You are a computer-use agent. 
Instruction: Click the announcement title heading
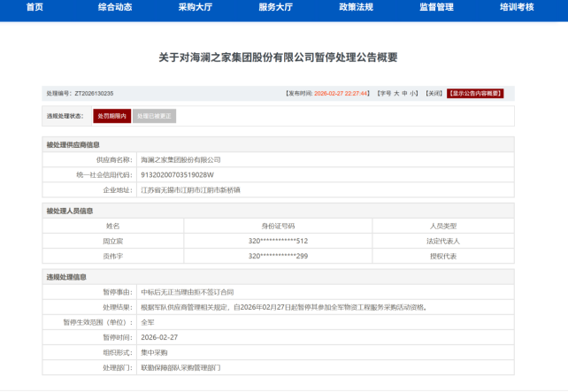(278, 58)
